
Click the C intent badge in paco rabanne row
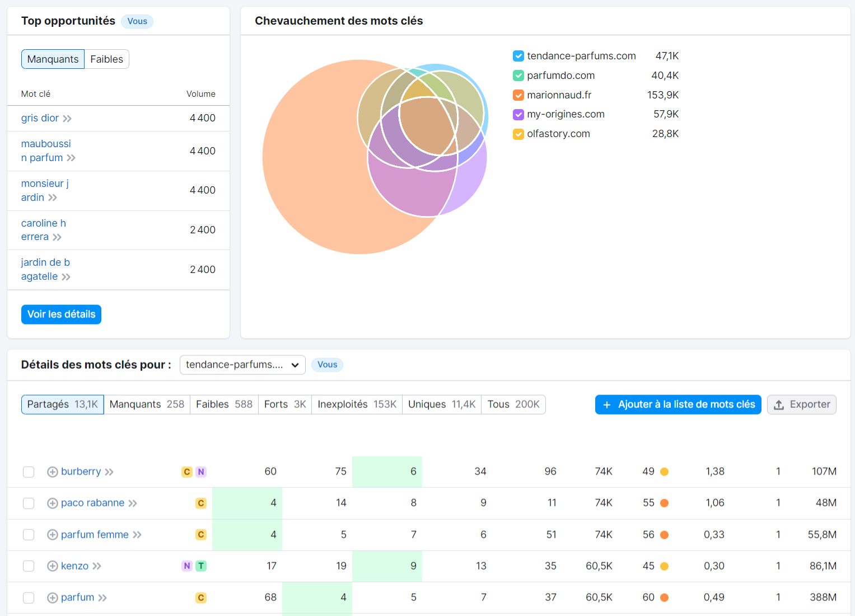click(x=201, y=503)
